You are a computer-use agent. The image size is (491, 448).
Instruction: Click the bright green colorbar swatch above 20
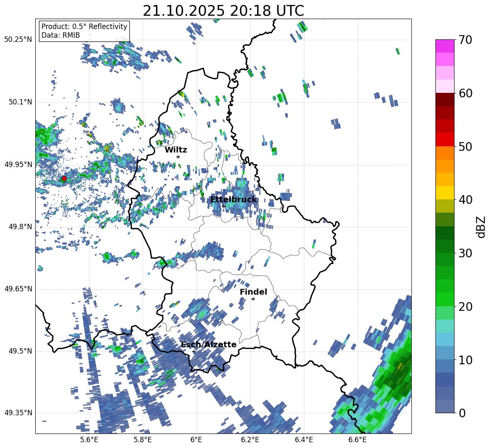(445, 299)
